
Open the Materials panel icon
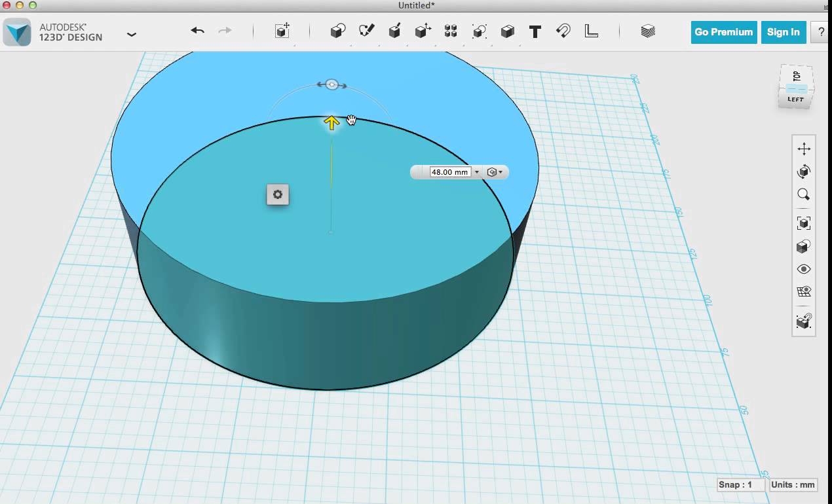pyautogui.click(x=647, y=31)
